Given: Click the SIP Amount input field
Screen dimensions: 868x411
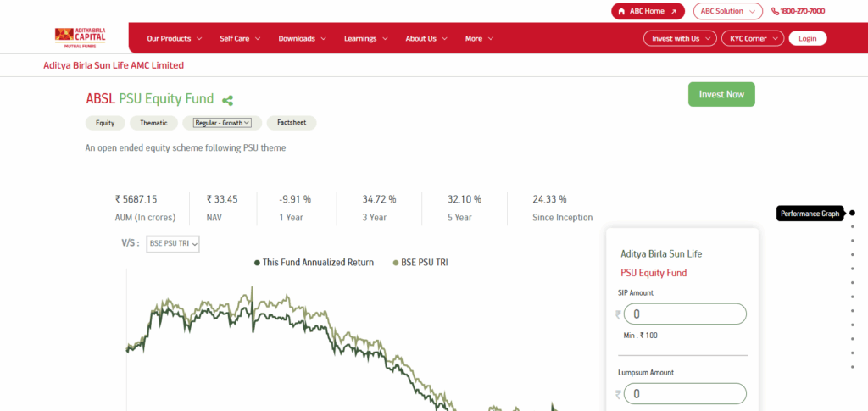Looking at the screenshot, I should click(x=685, y=314).
